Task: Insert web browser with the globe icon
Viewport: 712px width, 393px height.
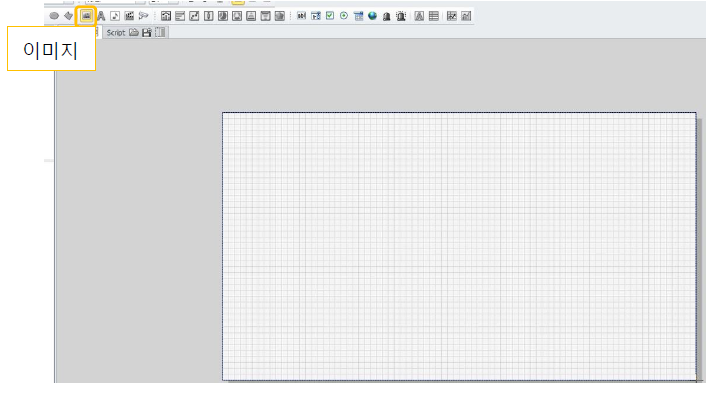Action: [x=373, y=16]
